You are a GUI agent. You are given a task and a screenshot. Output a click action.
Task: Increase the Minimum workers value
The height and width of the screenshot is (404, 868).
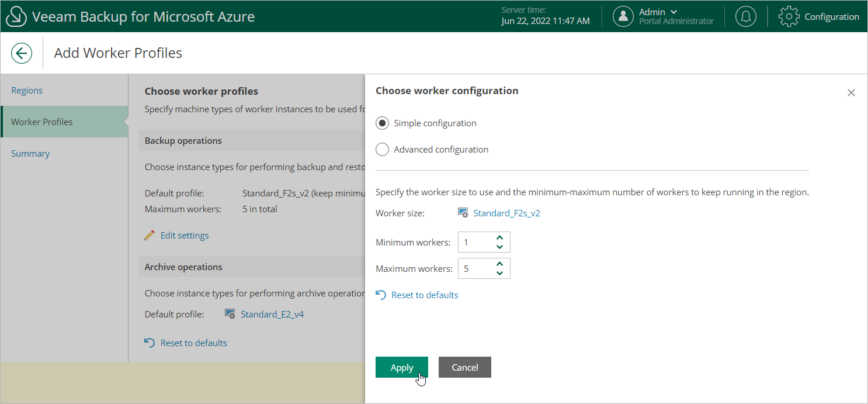(499, 237)
